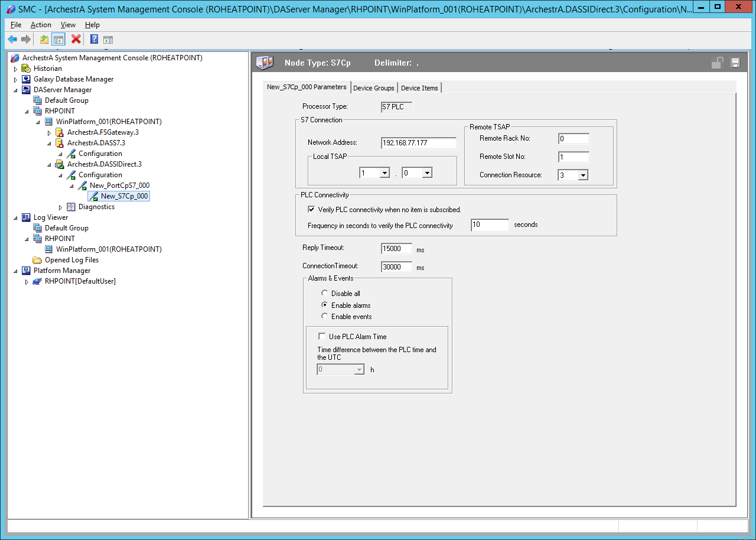The height and width of the screenshot is (540, 756).
Task: Click the red X Delete icon
Action: (76, 40)
